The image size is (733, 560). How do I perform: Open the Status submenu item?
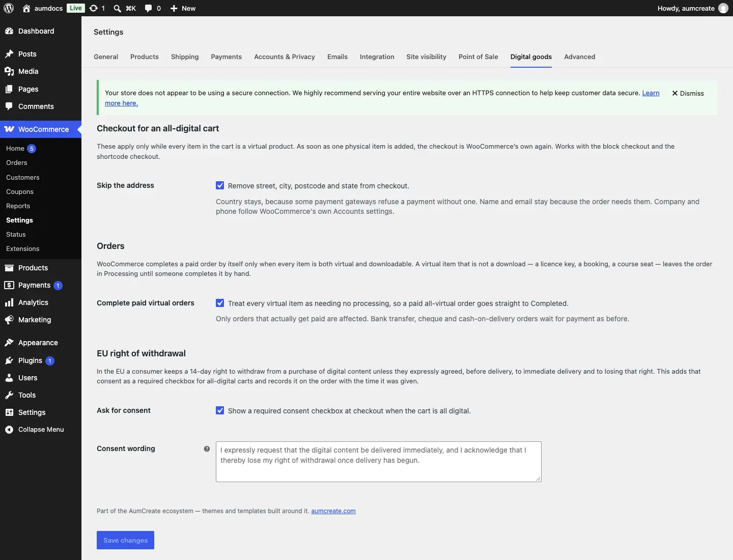pos(16,234)
